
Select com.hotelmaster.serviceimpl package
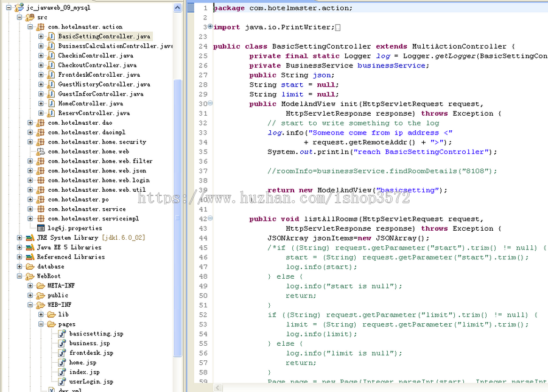point(93,219)
